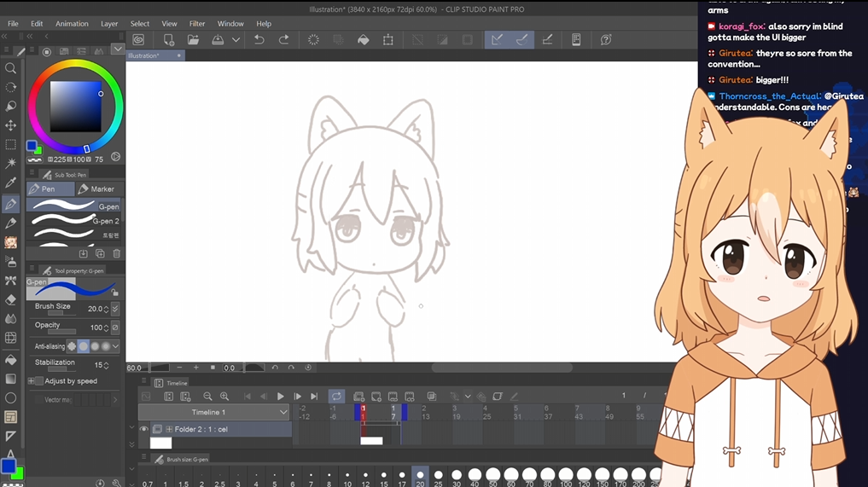Choose the G-pen 2 brush
This screenshot has height=487, width=868.
point(74,220)
